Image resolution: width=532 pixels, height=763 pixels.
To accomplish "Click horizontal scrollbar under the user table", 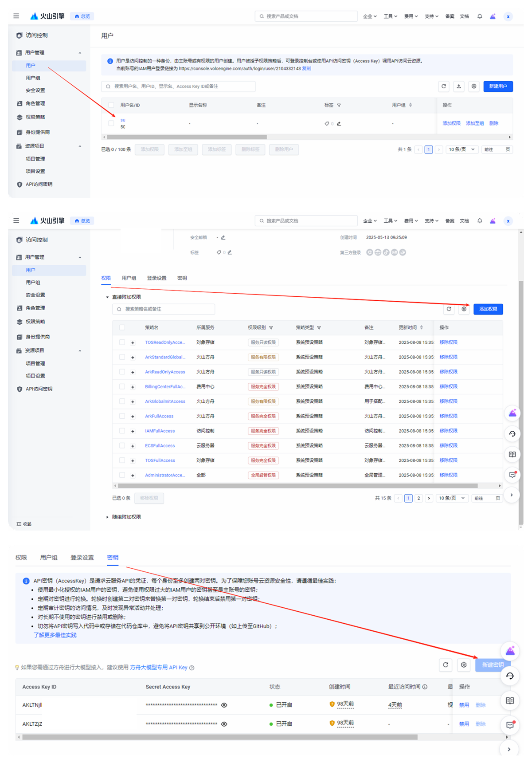I will coord(186,137).
